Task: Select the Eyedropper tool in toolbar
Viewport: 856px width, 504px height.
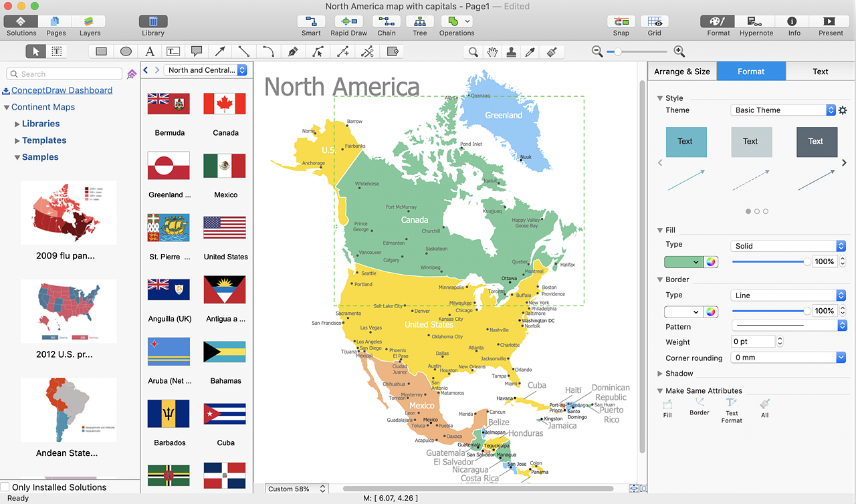Action: coord(529,51)
